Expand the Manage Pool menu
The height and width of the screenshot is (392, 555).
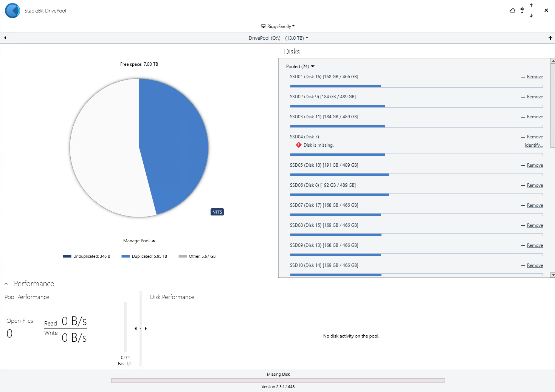(139, 241)
